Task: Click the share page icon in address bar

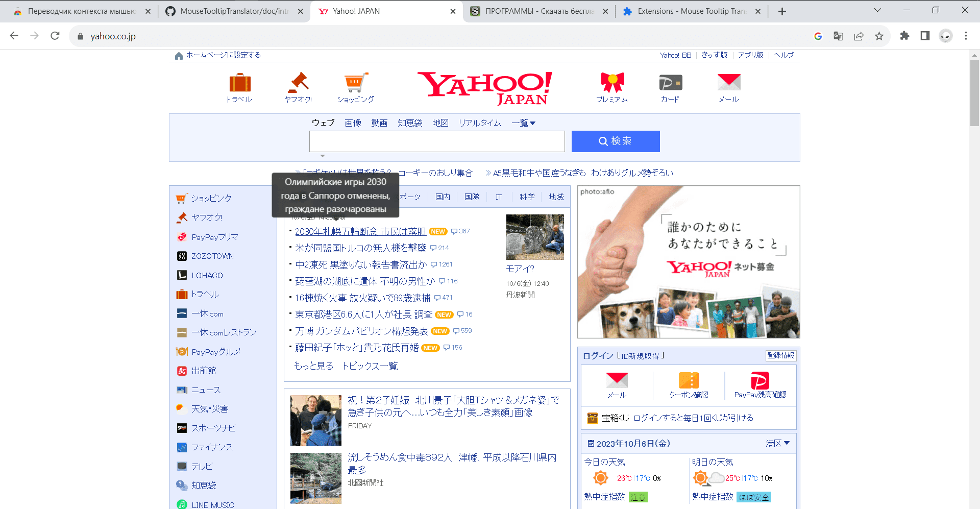Action: 859,36
